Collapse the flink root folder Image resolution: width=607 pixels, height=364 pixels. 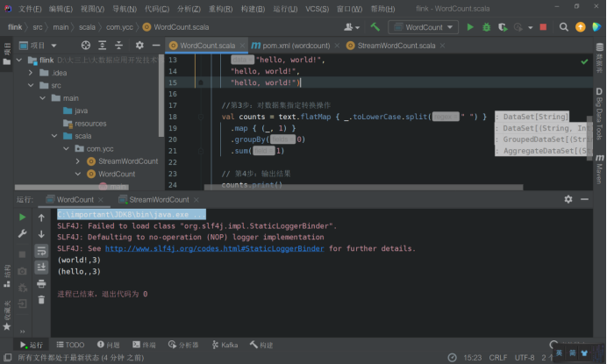[x=19, y=60]
